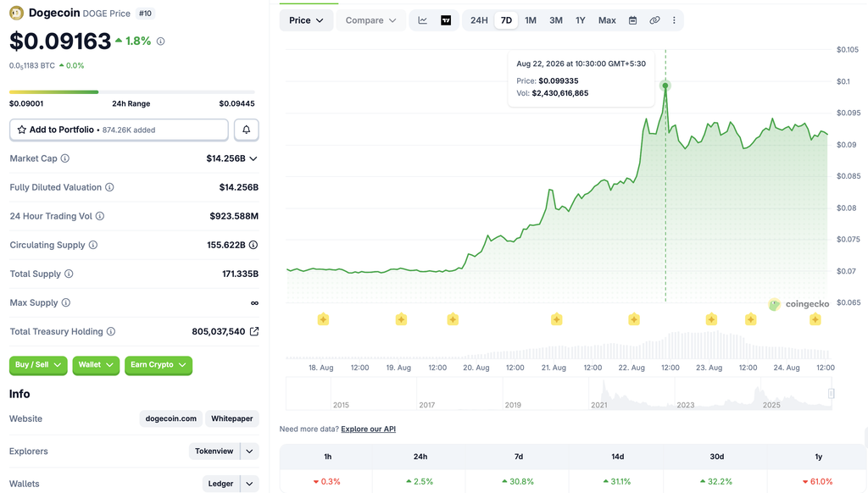This screenshot has height=493, width=868.
Task: Click news marker above 22. Aug
Action: [x=634, y=319]
